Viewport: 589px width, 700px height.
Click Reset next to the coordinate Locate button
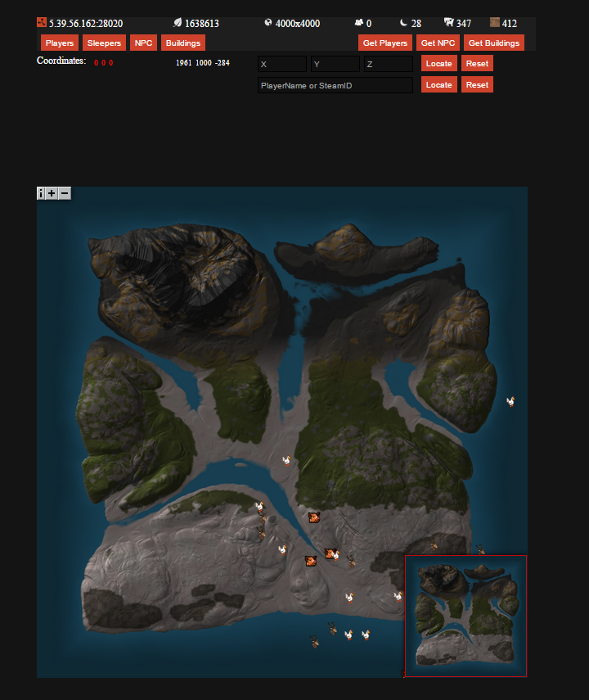point(477,63)
